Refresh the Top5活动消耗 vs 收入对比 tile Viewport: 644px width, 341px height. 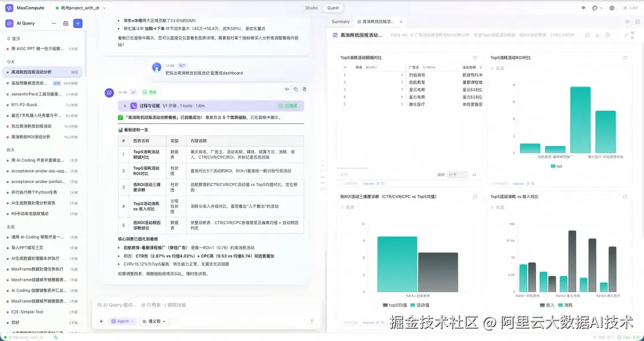(x=625, y=197)
